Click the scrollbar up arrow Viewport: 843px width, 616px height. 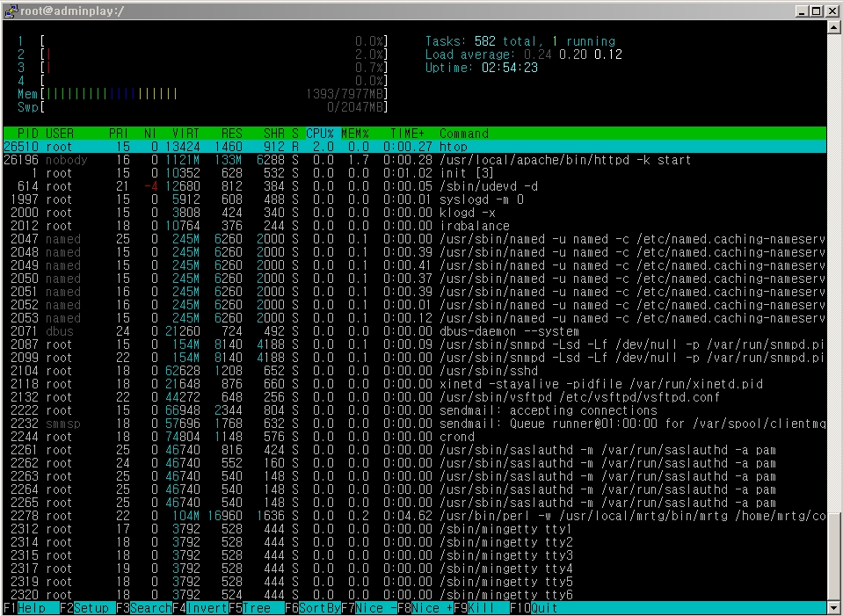pyautogui.click(x=835, y=26)
